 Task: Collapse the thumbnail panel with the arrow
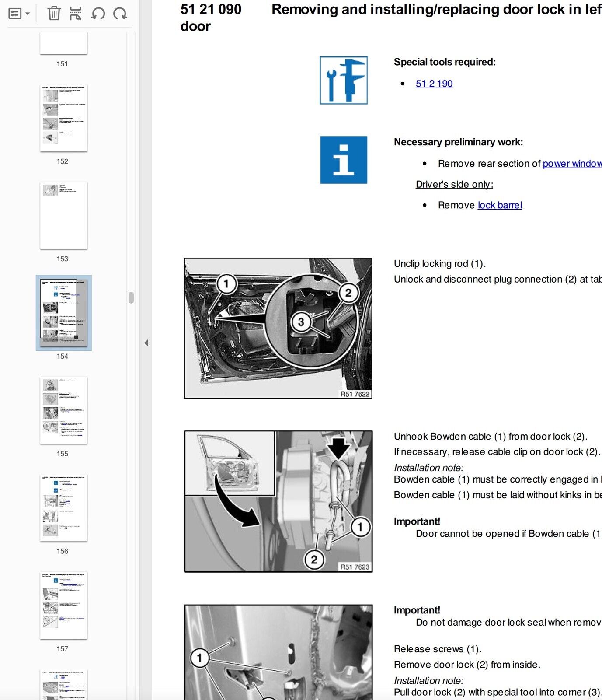click(x=146, y=343)
